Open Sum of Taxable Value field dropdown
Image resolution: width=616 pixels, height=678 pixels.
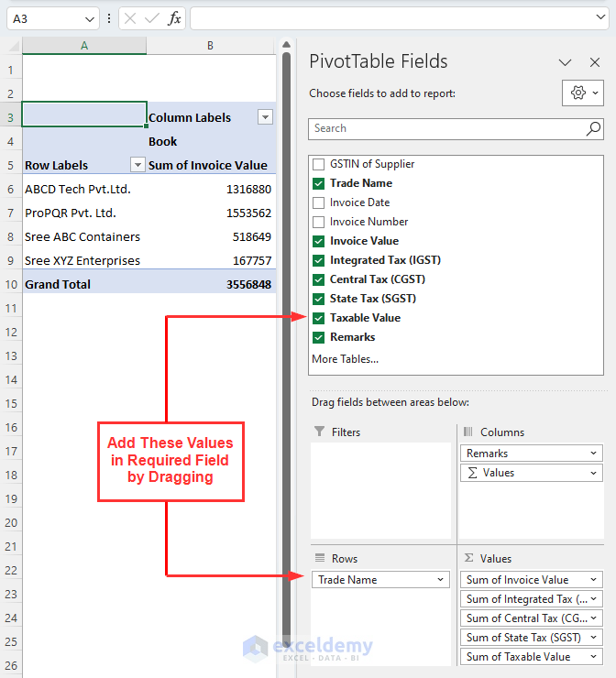pyautogui.click(x=593, y=657)
